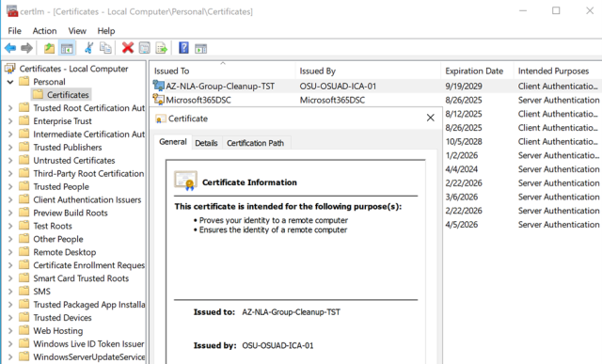Sort by Issued By column header

tap(368, 71)
